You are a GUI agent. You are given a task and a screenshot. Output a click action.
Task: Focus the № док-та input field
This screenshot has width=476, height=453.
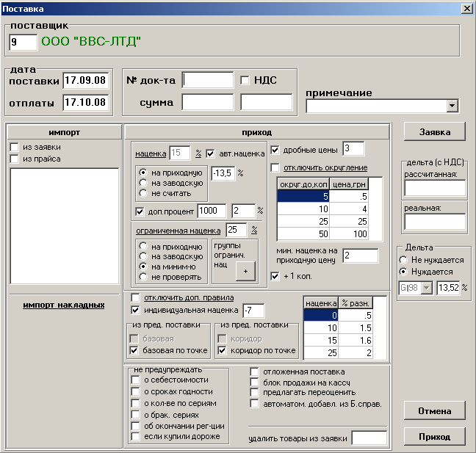208,80
